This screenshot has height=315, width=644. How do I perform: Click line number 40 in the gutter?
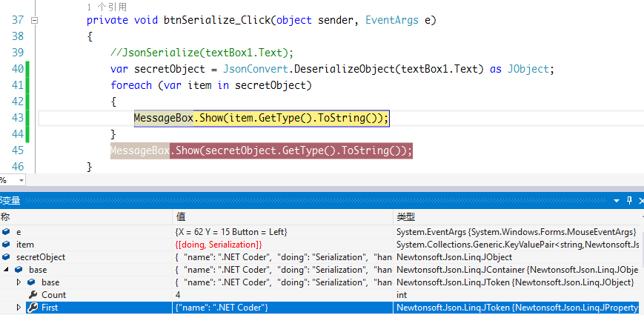18,69
